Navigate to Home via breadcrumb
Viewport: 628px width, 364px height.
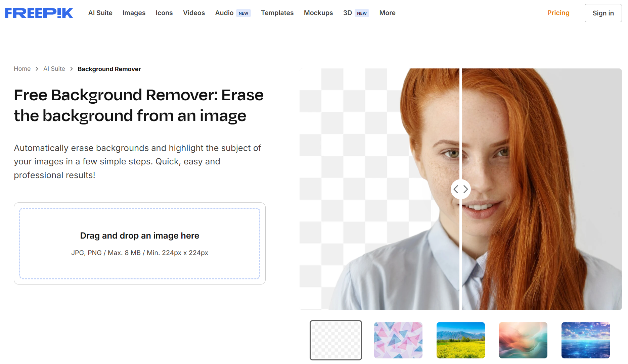click(x=22, y=69)
